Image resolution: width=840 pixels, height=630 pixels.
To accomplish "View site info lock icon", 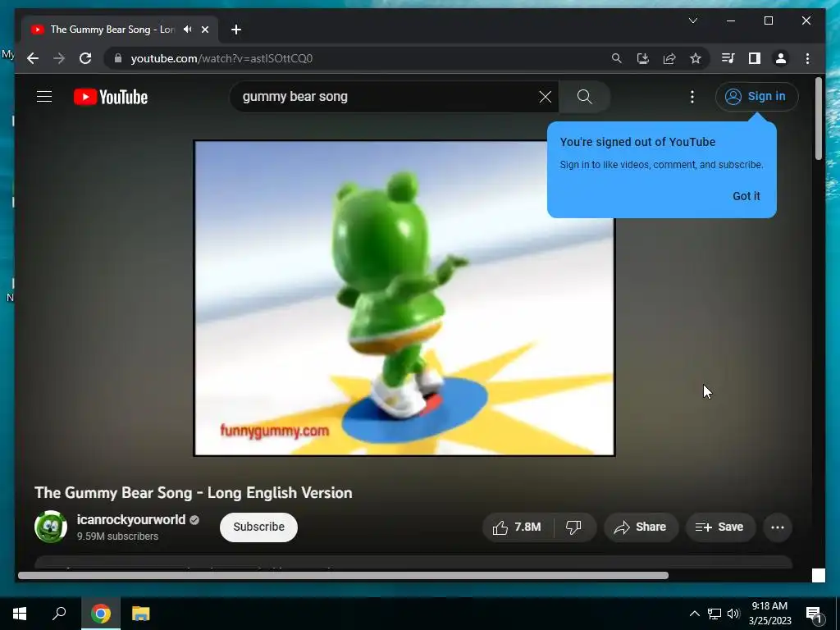I will (x=118, y=58).
